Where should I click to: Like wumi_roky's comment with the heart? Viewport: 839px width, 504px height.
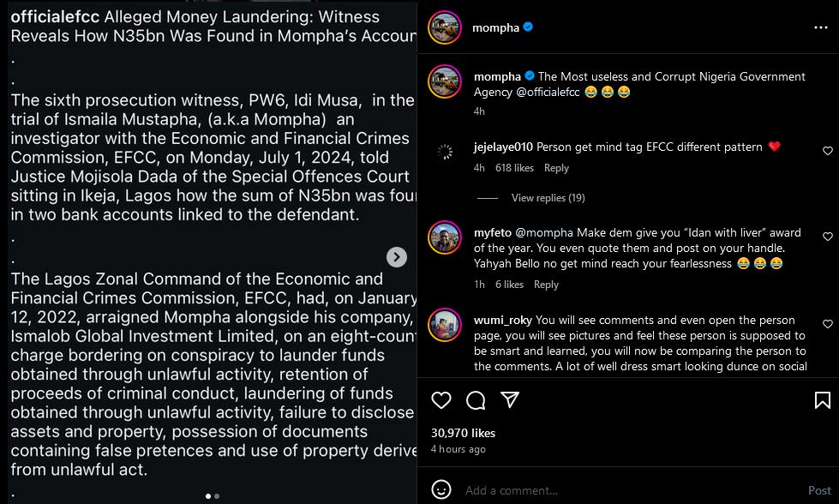pyautogui.click(x=827, y=324)
